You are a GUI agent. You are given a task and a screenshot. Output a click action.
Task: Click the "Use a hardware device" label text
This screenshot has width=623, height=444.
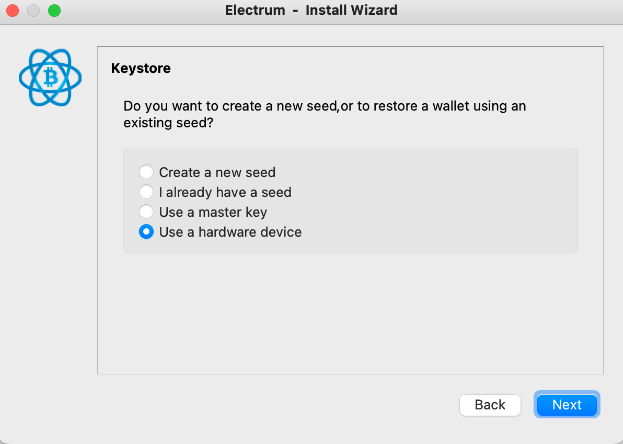(x=230, y=232)
